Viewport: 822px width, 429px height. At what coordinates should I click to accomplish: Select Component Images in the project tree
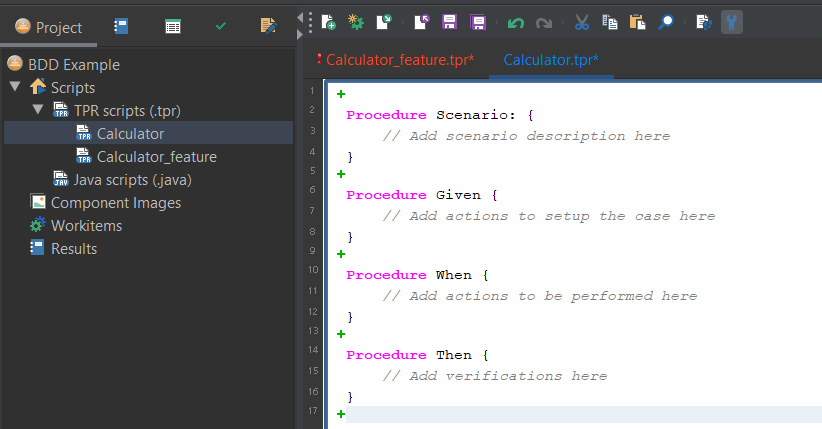coord(116,202)
